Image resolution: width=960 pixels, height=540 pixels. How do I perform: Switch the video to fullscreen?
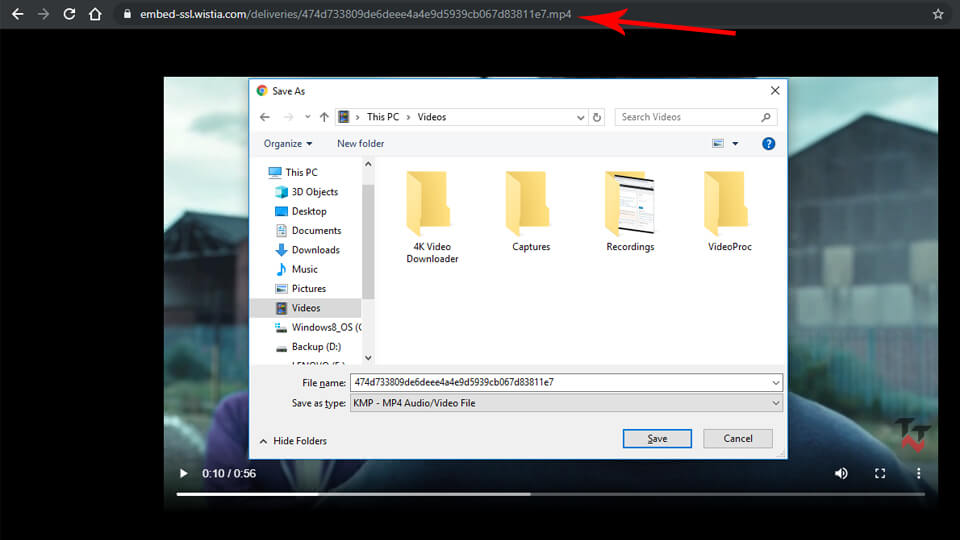coord(880,473)
